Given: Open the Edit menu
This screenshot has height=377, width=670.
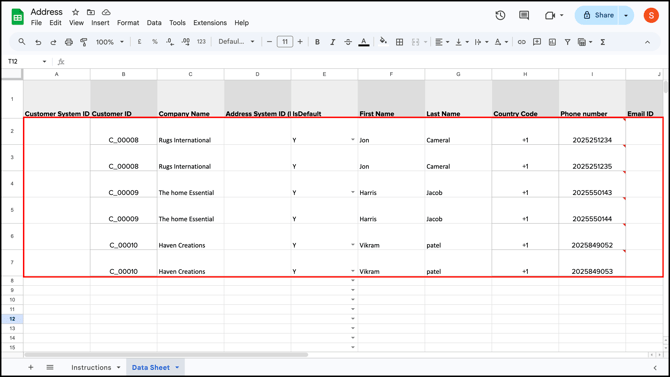Looking at the screenshot, I should (55, 23).
